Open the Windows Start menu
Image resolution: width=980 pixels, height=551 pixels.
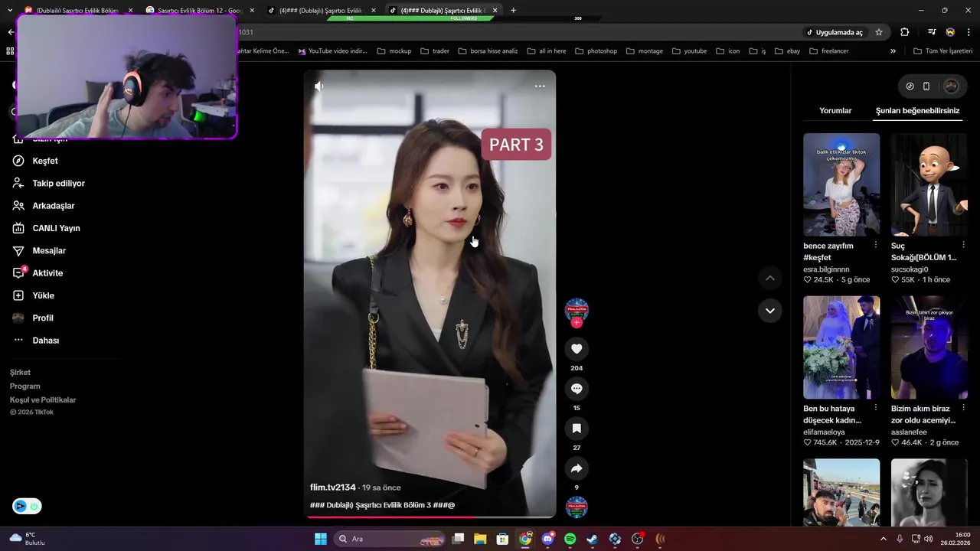click(x=321, y=539)
